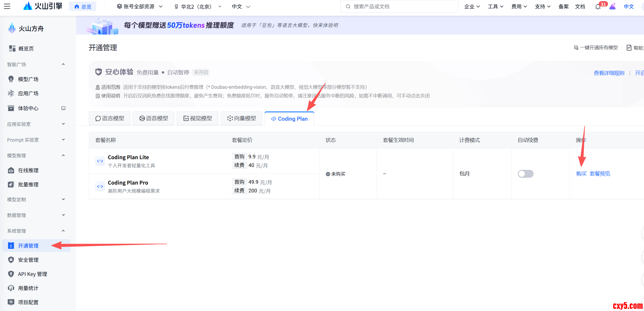
Task: Click the notification bell icon
Action: pos(598,7)
